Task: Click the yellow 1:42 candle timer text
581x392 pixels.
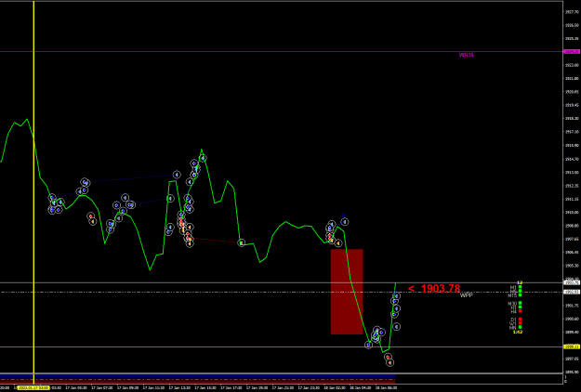Action: (518, 332)
